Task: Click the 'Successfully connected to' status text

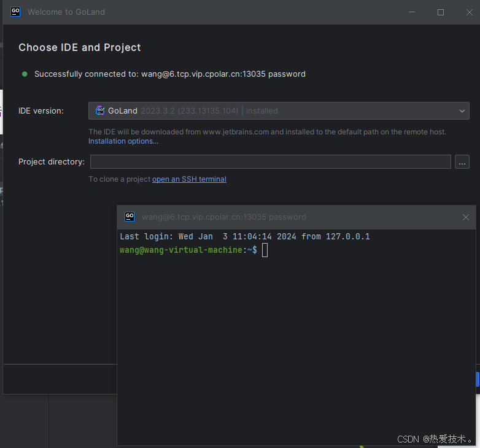Action: click(170, 74)
